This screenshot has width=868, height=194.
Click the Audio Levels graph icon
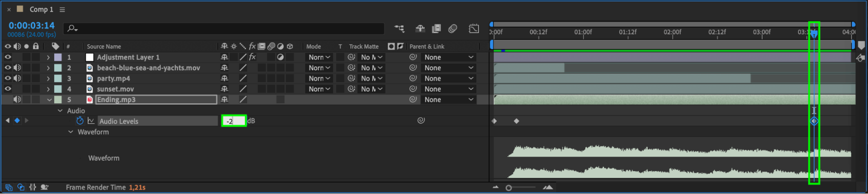point(91,121)
